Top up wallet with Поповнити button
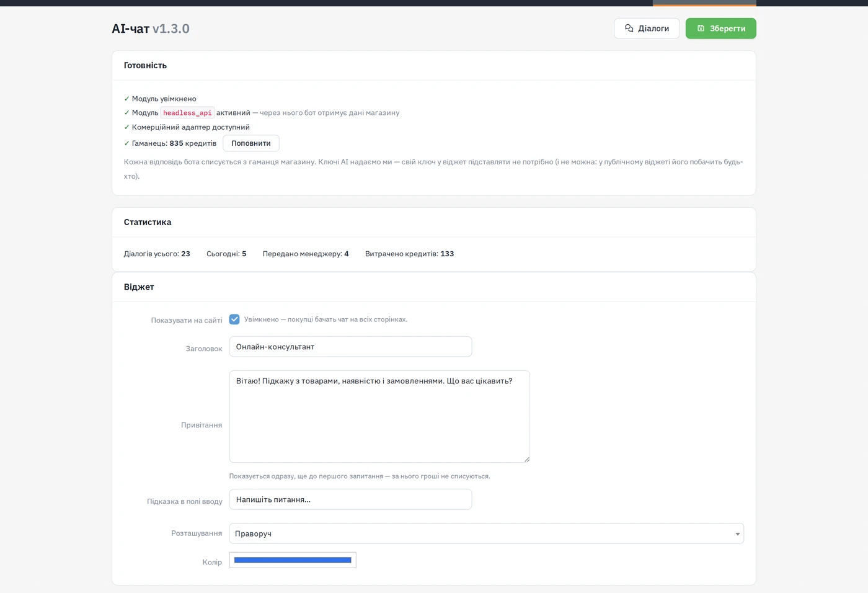 click(251, 143)
